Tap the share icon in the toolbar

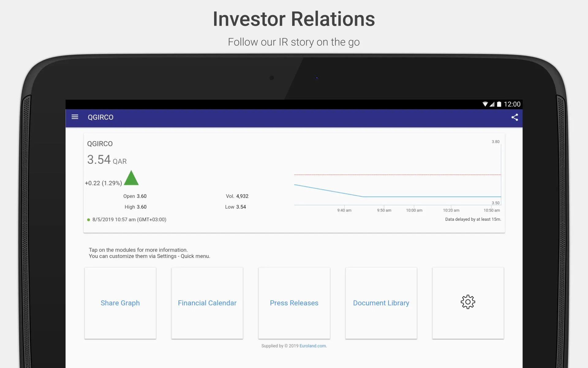click(x=515, y=117)
